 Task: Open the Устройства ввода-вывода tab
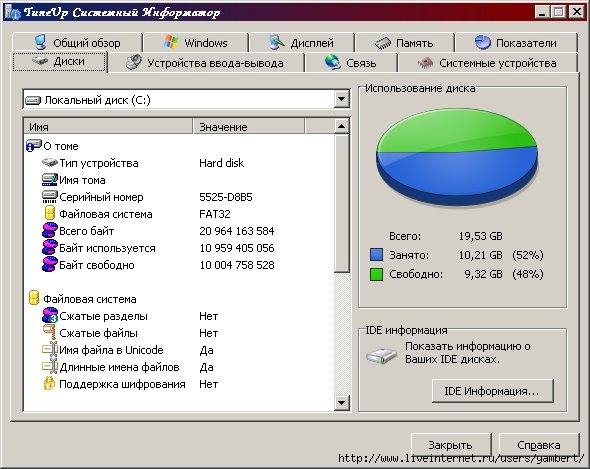tap(205, 63)
